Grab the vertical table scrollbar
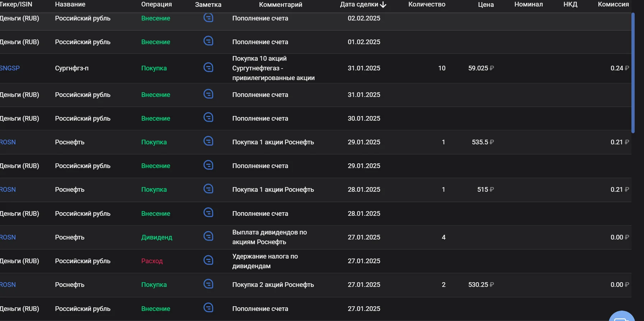Image resolution: width=644 pixels, height=321 pixels. [x=633, y=73]
